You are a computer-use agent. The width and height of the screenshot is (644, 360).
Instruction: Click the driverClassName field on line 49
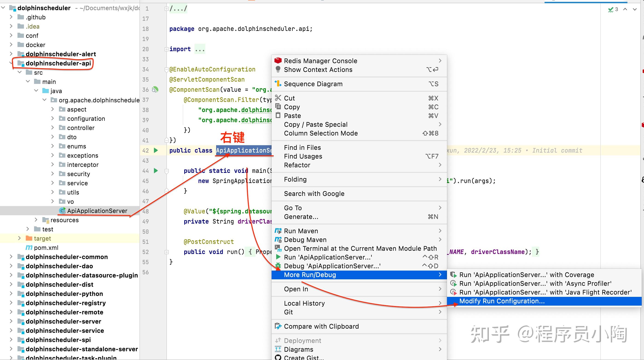255,221
